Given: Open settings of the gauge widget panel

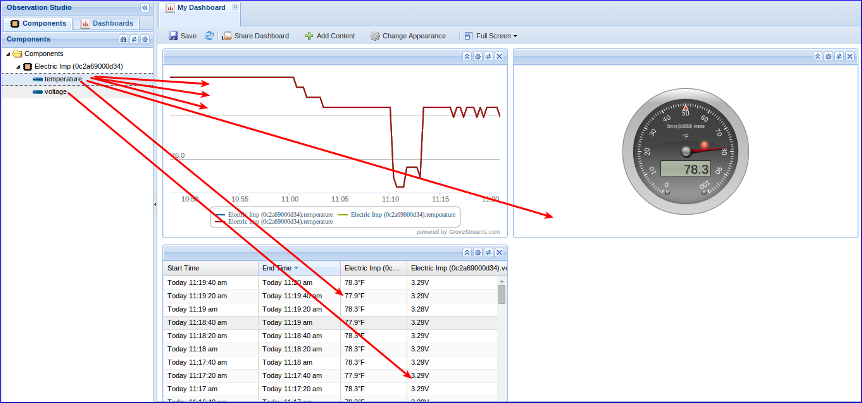Looking at the screenshot, I should [x=828, y=56].
